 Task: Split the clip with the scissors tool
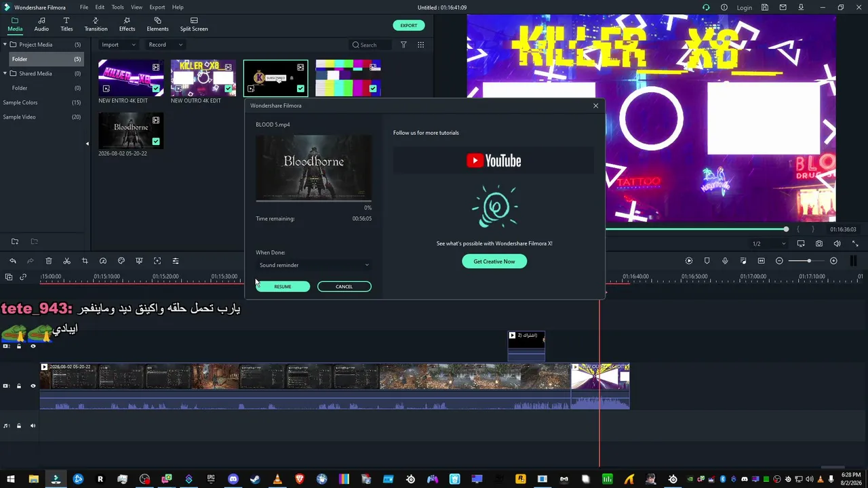click(66, 261)
